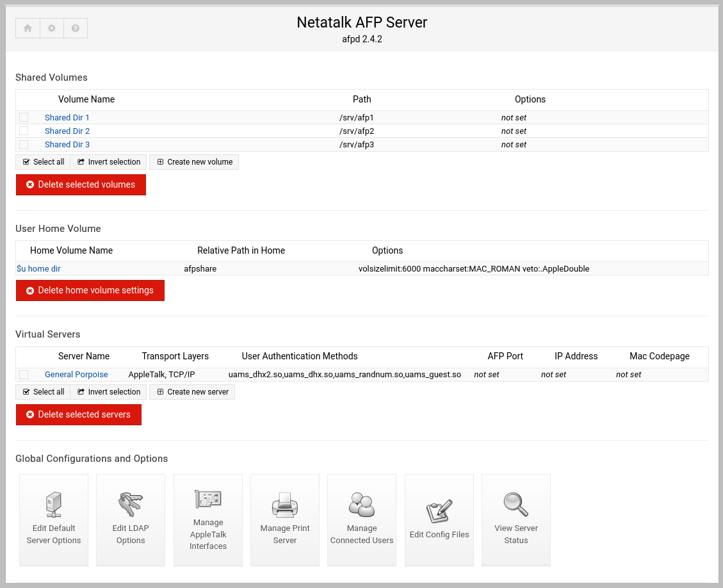Open the Manage Print Server tool

pyautogui.click(x=284, y=520)
